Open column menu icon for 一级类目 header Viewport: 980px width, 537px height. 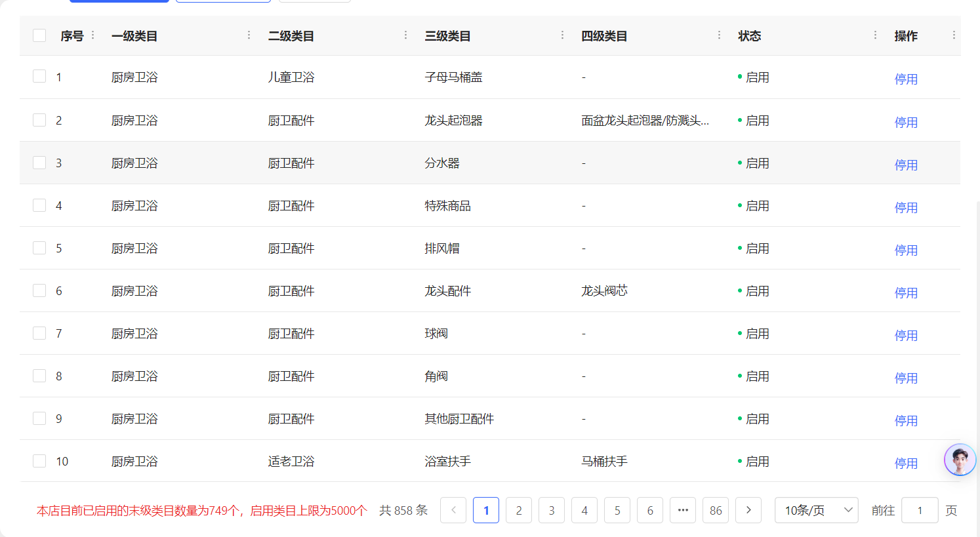click(x=249, y=35)
